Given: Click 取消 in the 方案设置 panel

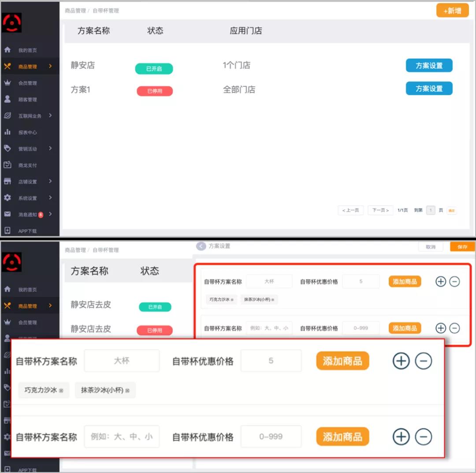Looking at the screenshot, I should (x=431, y=247).
